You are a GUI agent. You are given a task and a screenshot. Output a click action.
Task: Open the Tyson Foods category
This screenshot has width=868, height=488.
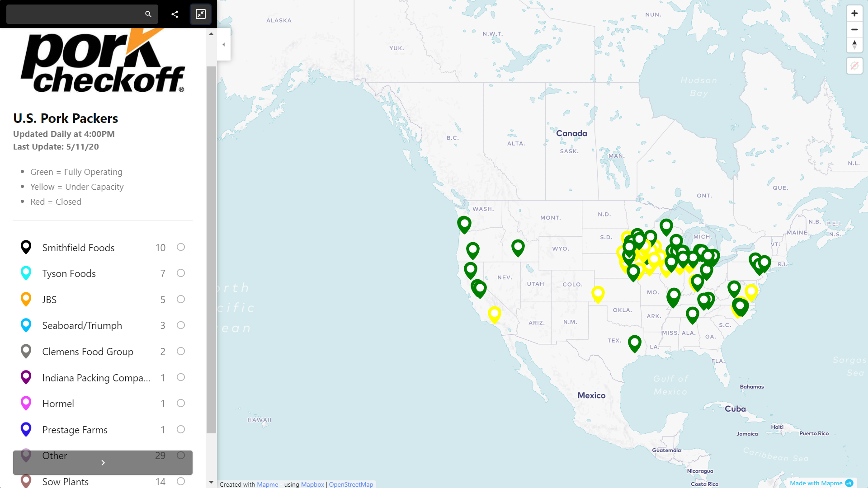(x=69, y=273)
